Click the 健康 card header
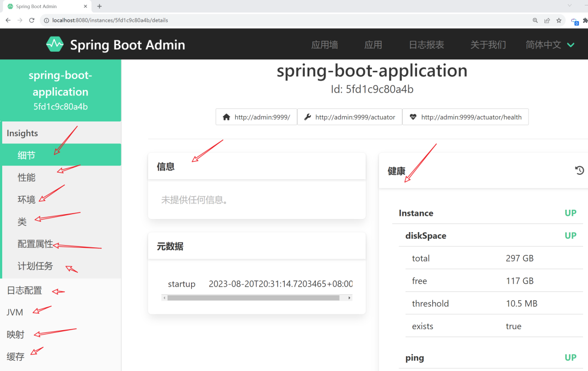The height and width of the screenshot is (371, 588). pos(483,171)
